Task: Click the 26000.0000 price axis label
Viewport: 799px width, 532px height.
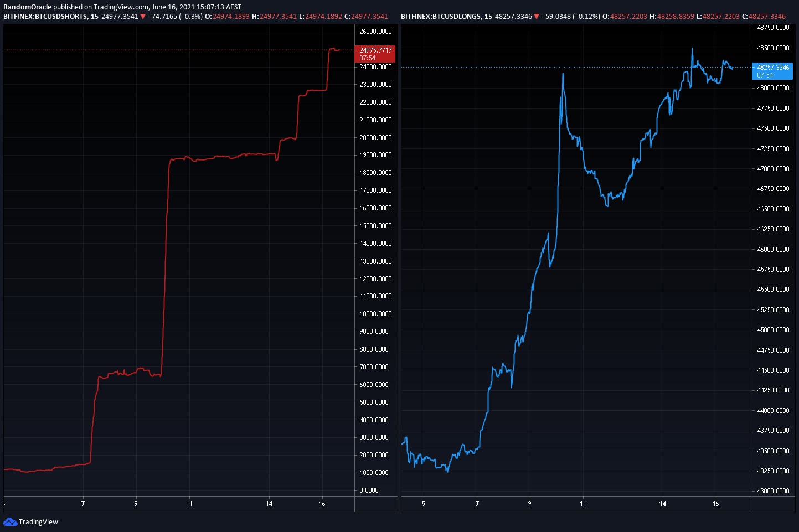Action: (375, 32)
